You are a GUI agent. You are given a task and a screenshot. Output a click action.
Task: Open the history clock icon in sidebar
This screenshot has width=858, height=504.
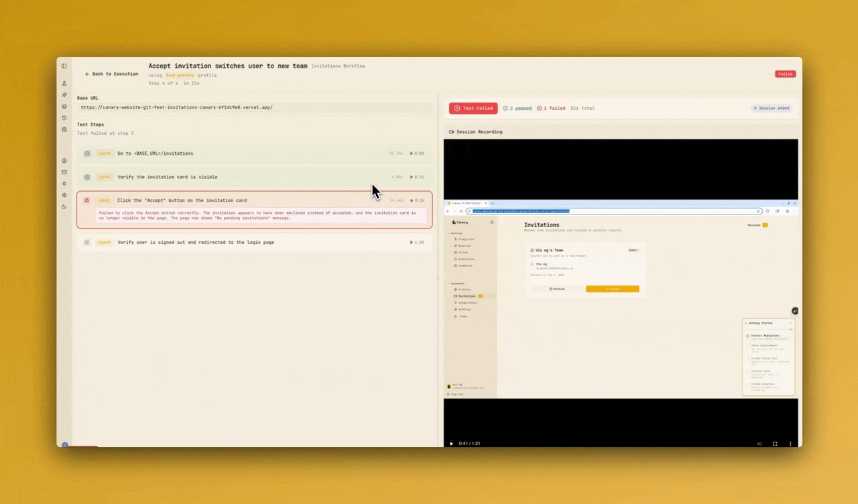pyautogui.click(x=64, y=118)
